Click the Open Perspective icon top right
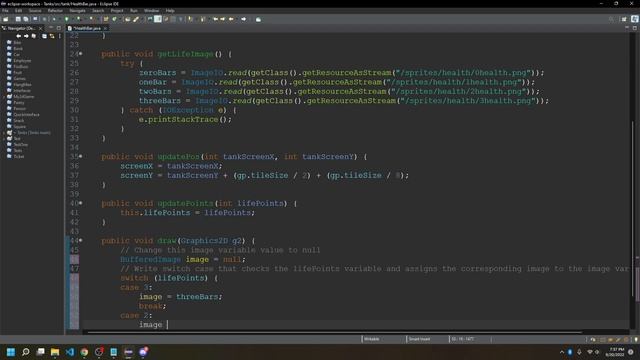 624,19
